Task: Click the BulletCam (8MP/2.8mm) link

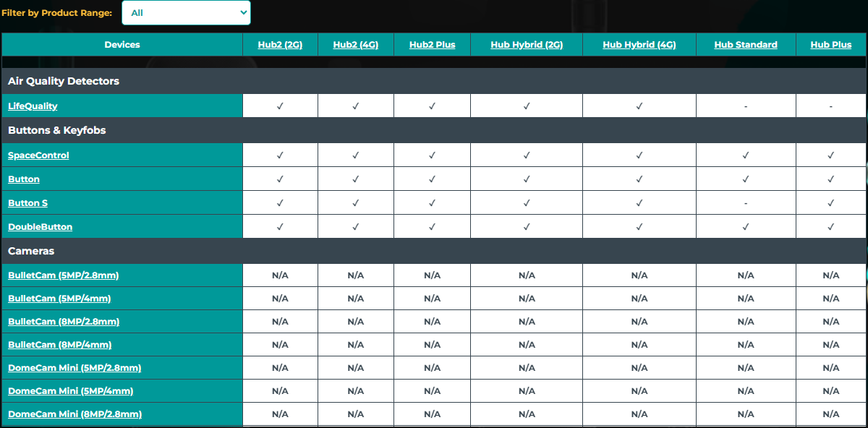Action: 63,322
